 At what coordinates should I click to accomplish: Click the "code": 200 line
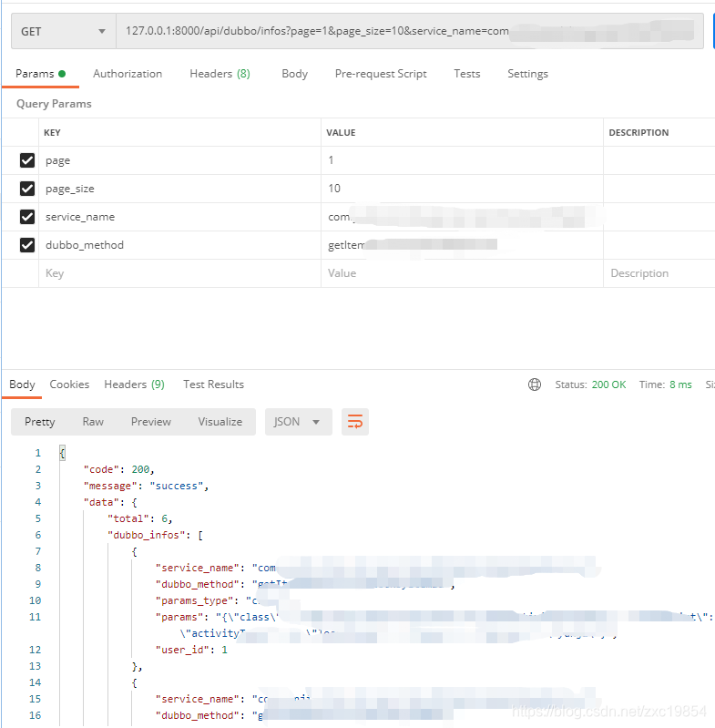pyautogui.click(x=118, y=469)
